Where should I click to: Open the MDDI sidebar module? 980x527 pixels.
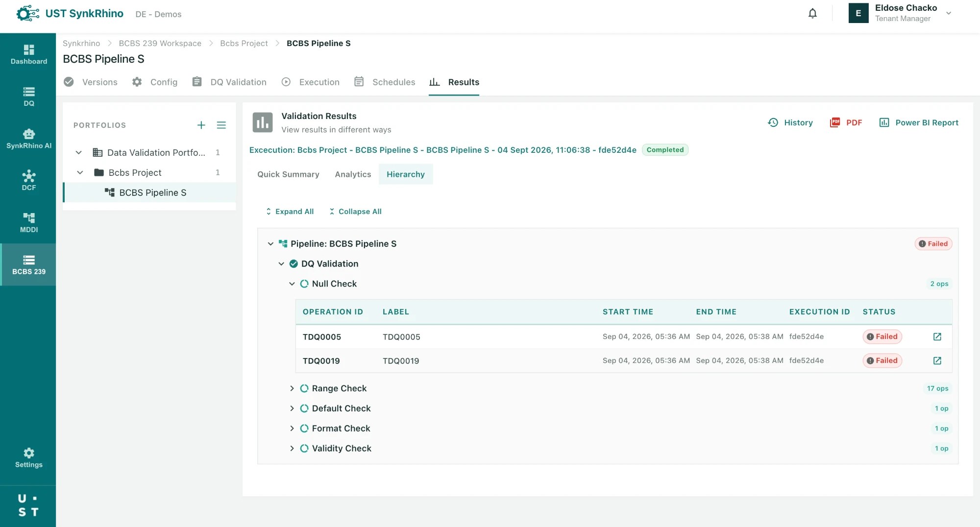click(x=28, y=223)
